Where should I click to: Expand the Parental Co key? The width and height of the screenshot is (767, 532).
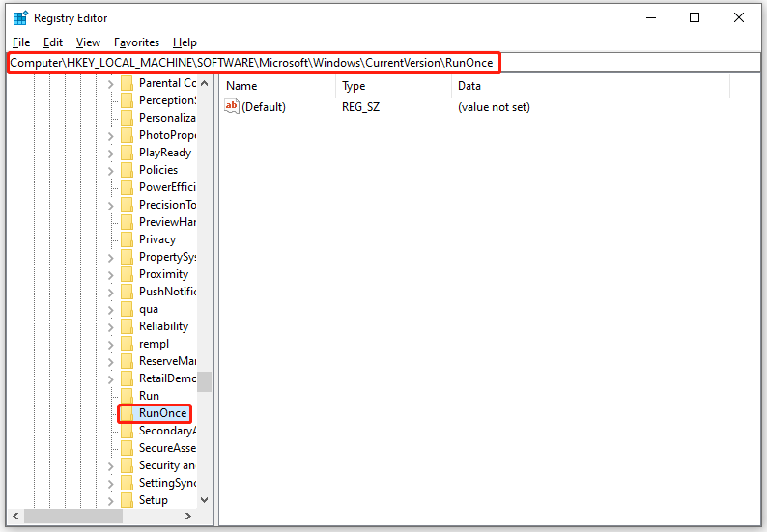[x=110, y=84]
